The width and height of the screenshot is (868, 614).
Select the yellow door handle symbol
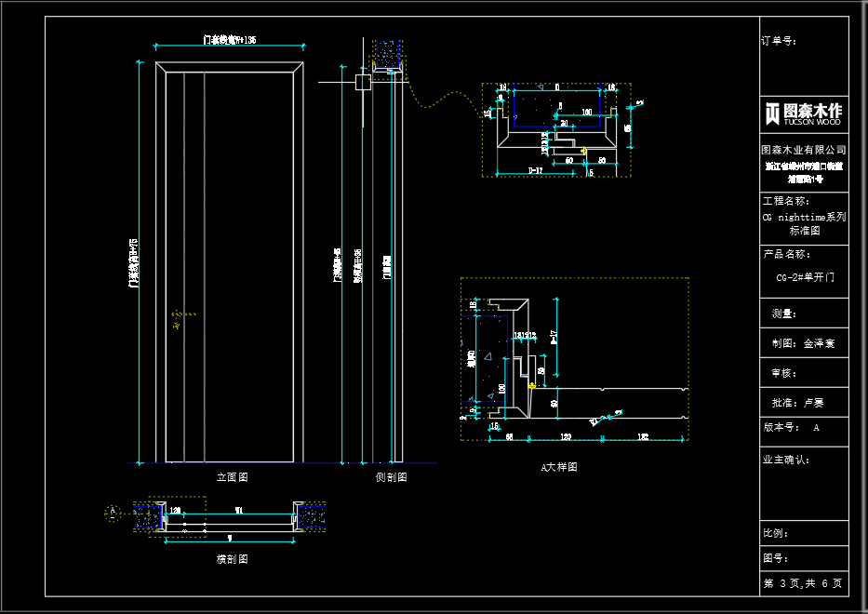pyautogui.click(x=177, y=320)
